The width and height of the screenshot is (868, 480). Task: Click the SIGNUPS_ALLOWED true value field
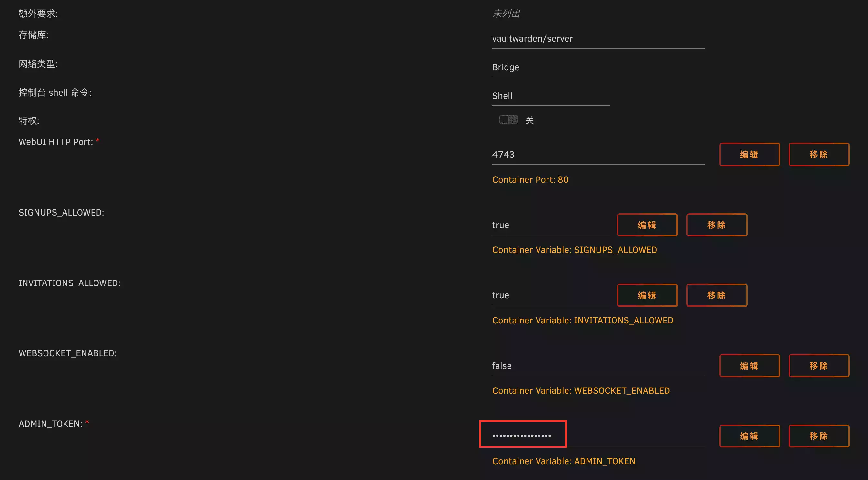click(551, 225)
